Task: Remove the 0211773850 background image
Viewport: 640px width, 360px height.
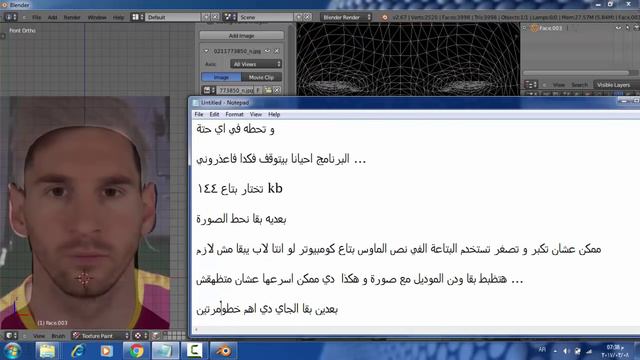Action: click(277, 51)
